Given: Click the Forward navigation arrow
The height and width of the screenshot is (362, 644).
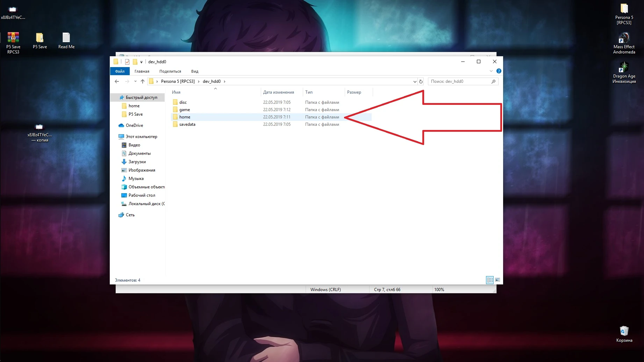Looking at the screenshot, I should tap(127, 81).
